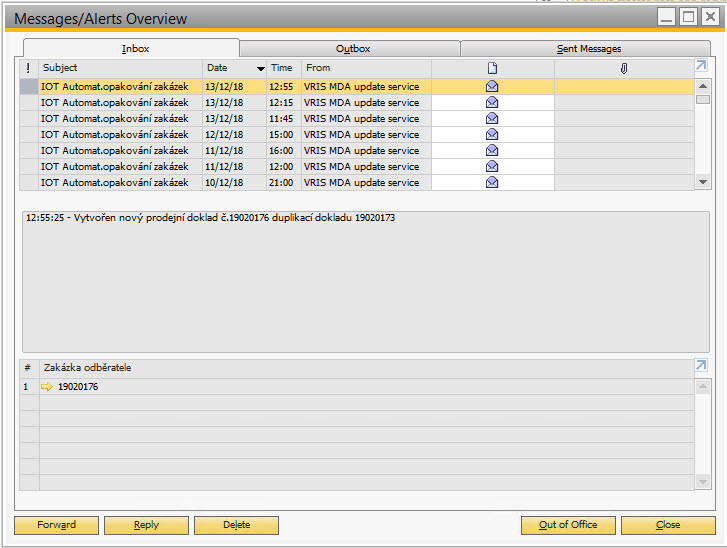Expand the inbox table with top-right arrow icon

click(x=702, y=67)
